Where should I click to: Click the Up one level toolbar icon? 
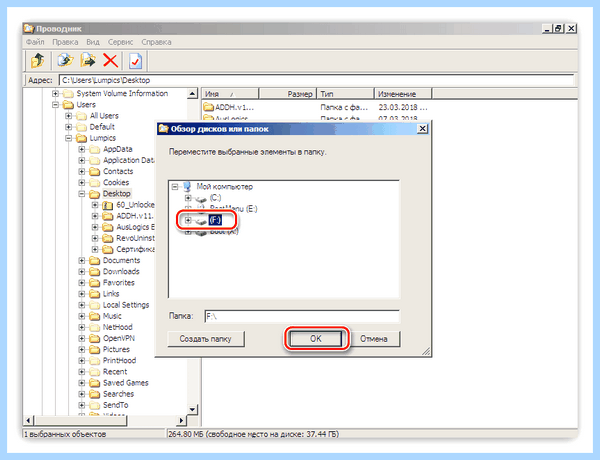38,60
